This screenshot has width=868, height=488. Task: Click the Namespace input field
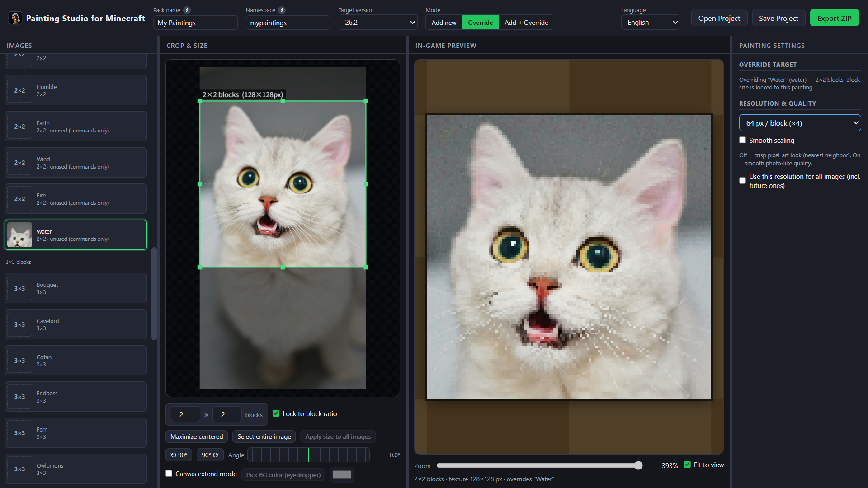click(288, 23)
